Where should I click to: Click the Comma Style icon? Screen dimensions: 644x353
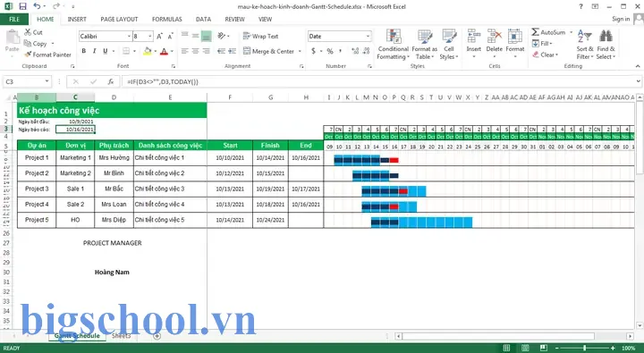click(340, 51)
